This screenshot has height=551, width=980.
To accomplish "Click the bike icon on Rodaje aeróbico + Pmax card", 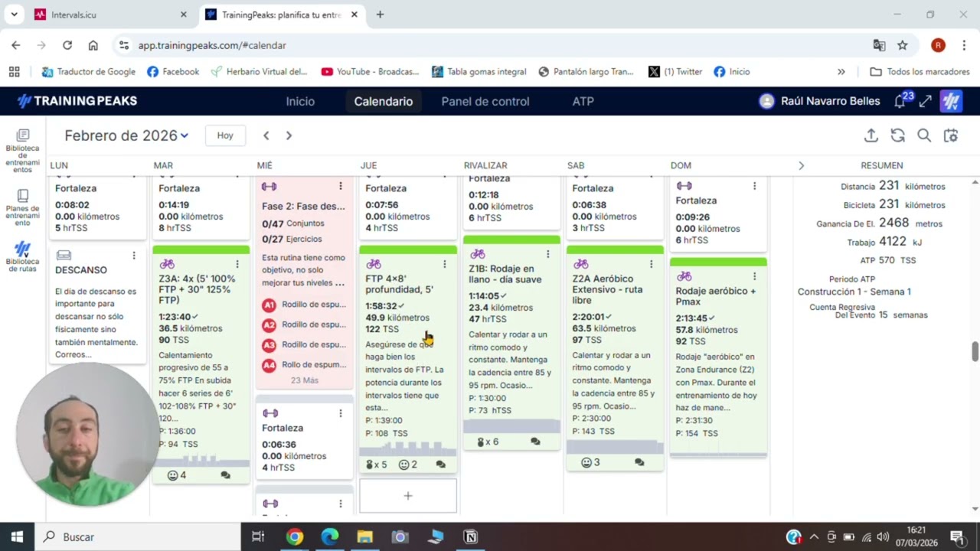I will click(x=684, y=276).
